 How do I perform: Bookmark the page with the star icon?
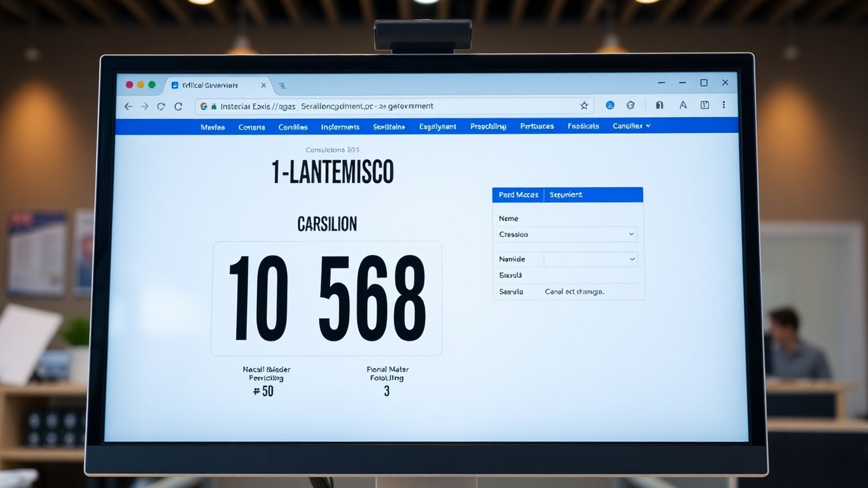click(584, 106)
